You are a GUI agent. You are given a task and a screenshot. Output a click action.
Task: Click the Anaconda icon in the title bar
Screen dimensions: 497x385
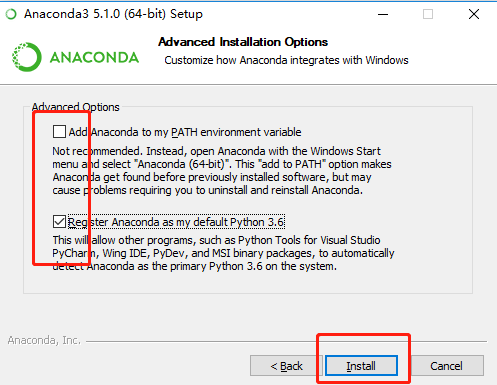point(11,14)
